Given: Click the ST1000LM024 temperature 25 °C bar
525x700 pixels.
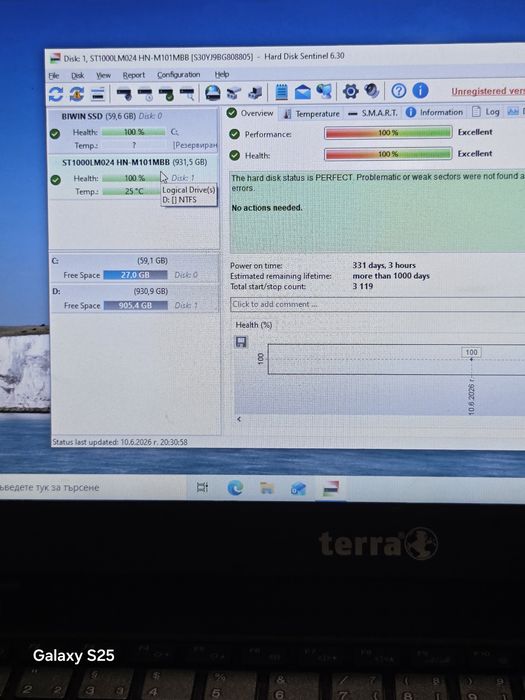Looking at the screenshot, I should 131,192.
